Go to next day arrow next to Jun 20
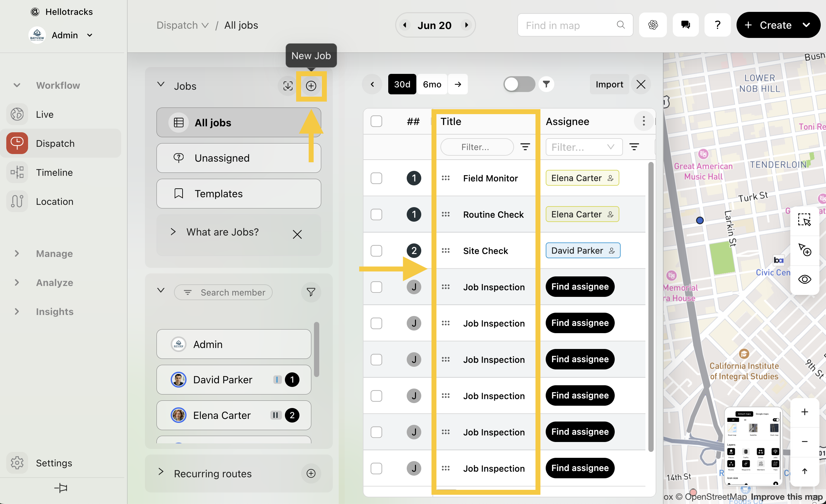This screenshot has height=504, width=826. click(466, 25)
